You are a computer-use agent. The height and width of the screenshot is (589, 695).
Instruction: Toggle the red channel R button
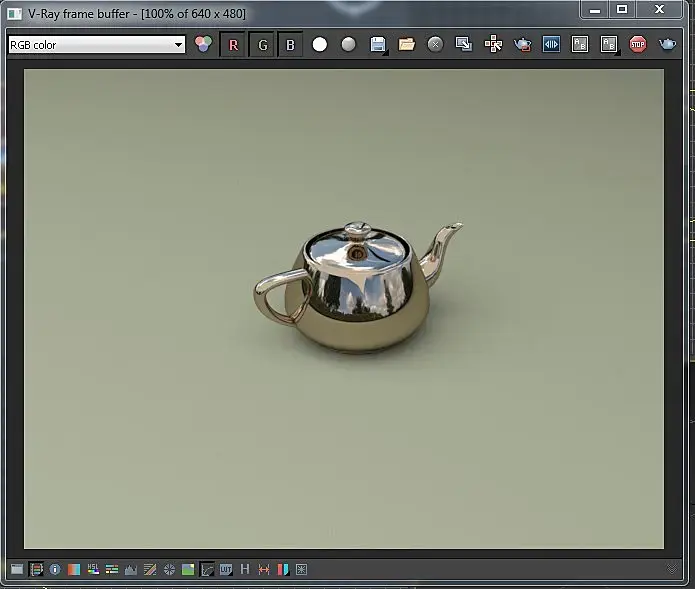234,45
